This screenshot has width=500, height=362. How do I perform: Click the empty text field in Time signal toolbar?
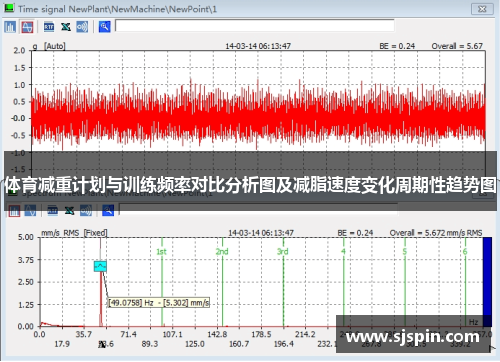point(255,26)
